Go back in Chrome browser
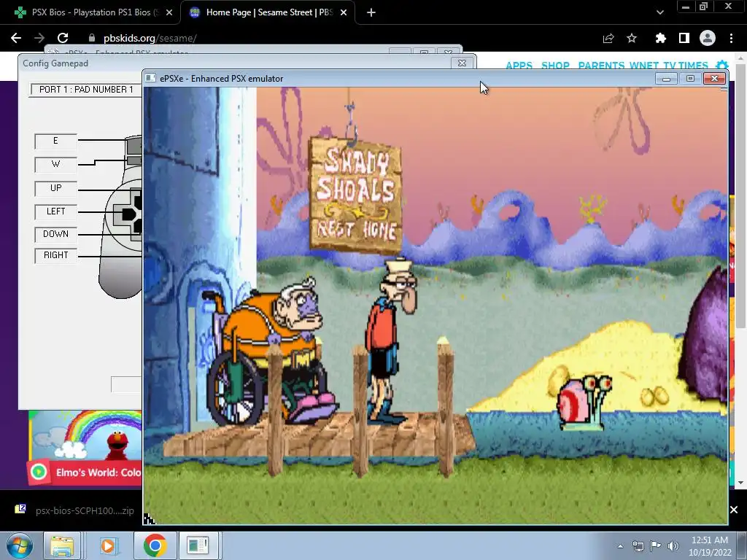 pyautogui.click(x=16, y=38)
